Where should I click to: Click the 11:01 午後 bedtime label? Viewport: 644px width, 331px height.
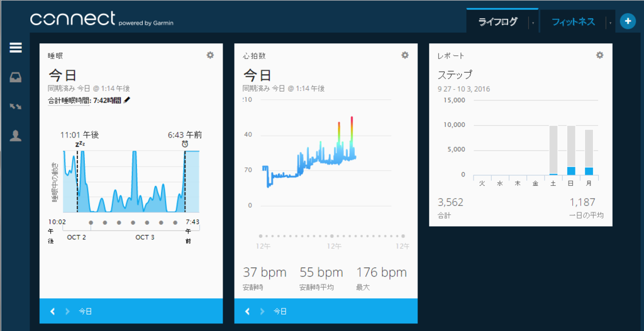point(79,134)
